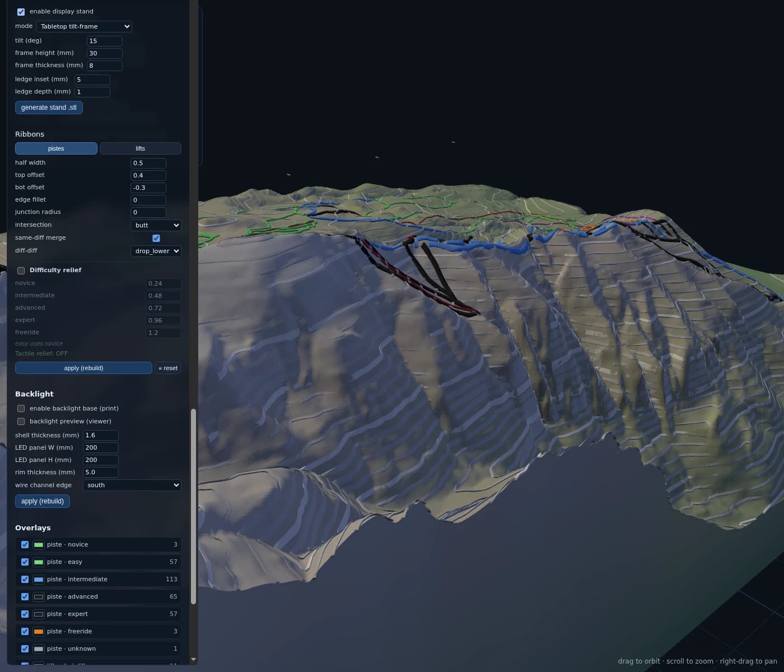The width and height of the screenshot is (784, 672).
Task: Click the expert relief value field
Action: (164, 320)
